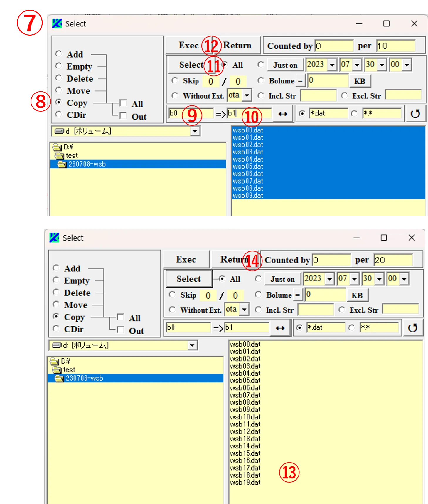This screenshot has height=504, width=428.
Task: Select the CDir radio in lower Select window
Action: (x=56, y=328)
